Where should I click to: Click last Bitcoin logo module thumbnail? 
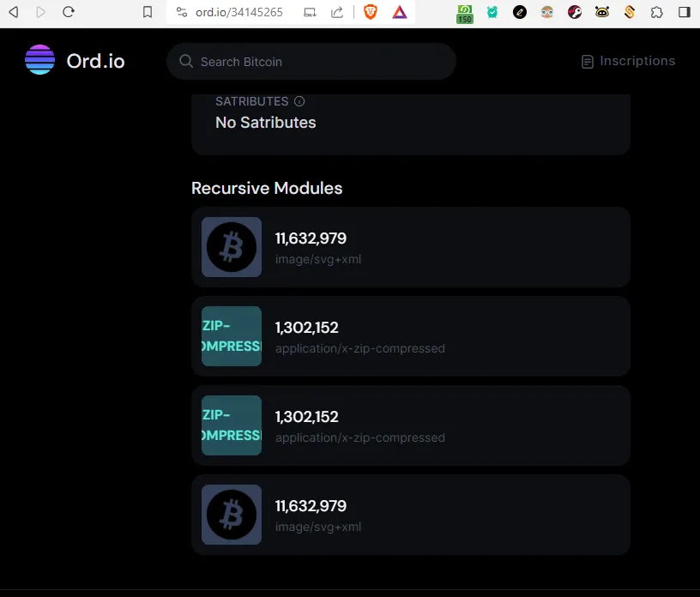(232, 515)
